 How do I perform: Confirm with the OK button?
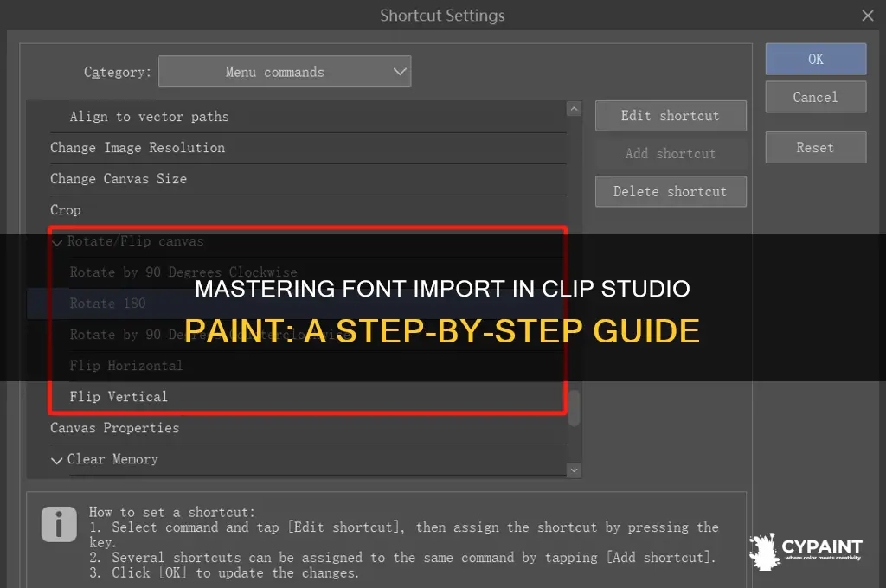(x=815, y=59)
